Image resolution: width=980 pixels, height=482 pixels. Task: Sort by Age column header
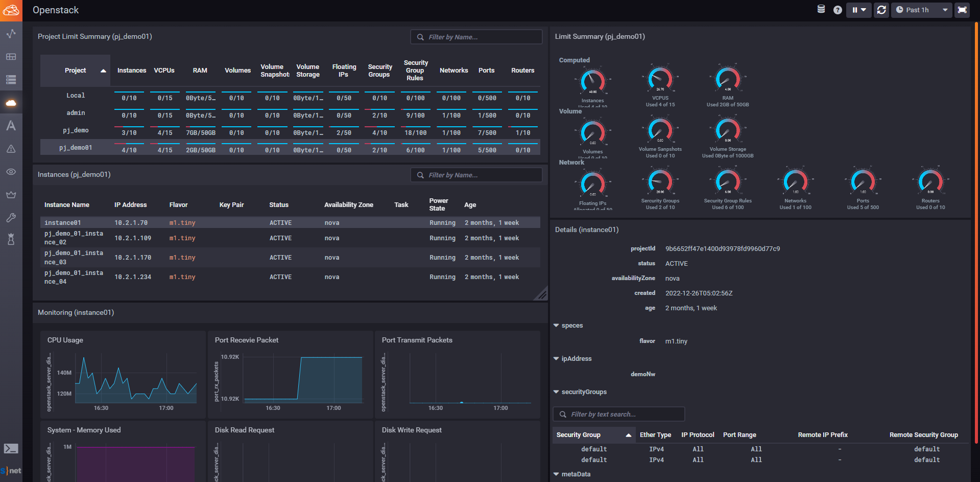[x=470, y=205]
